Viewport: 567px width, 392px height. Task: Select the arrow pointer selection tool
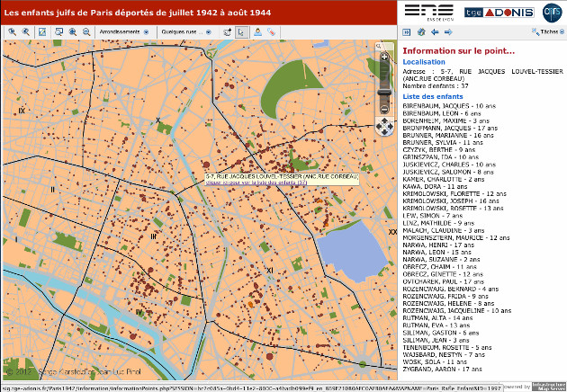pos(240,31)
